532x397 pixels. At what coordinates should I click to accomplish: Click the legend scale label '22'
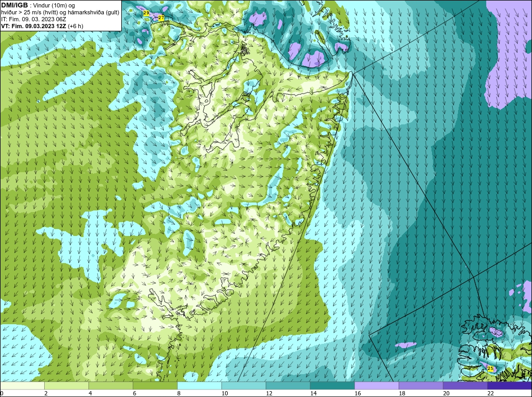click(x=491, y=393)
